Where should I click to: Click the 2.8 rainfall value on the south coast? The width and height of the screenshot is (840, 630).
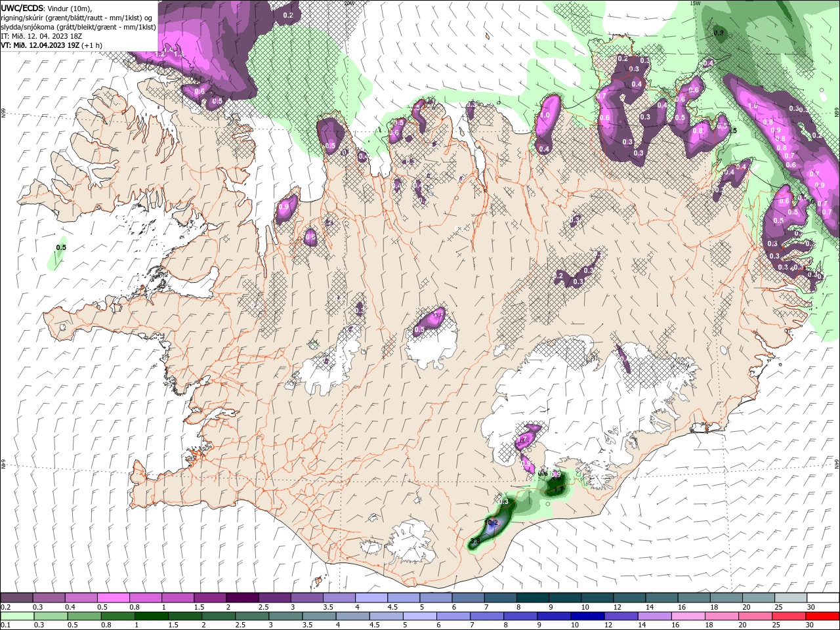[x=474, y=541]
